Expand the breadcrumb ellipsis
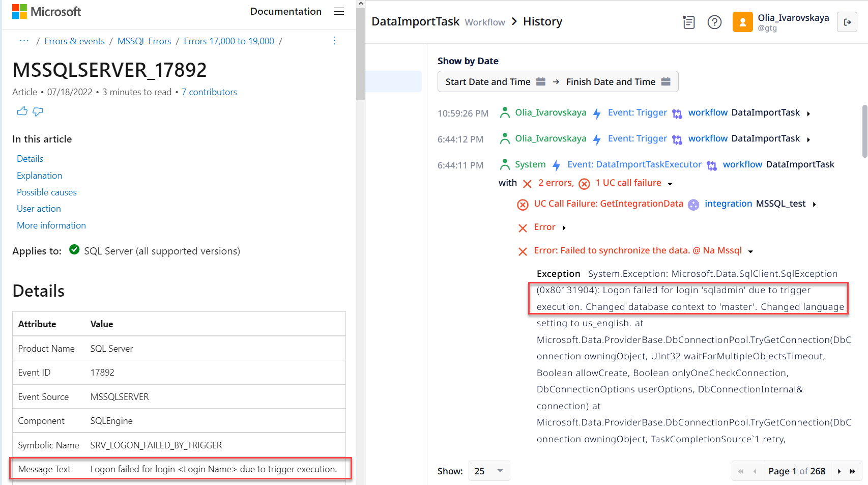868x485 pixels. (24, 41)
